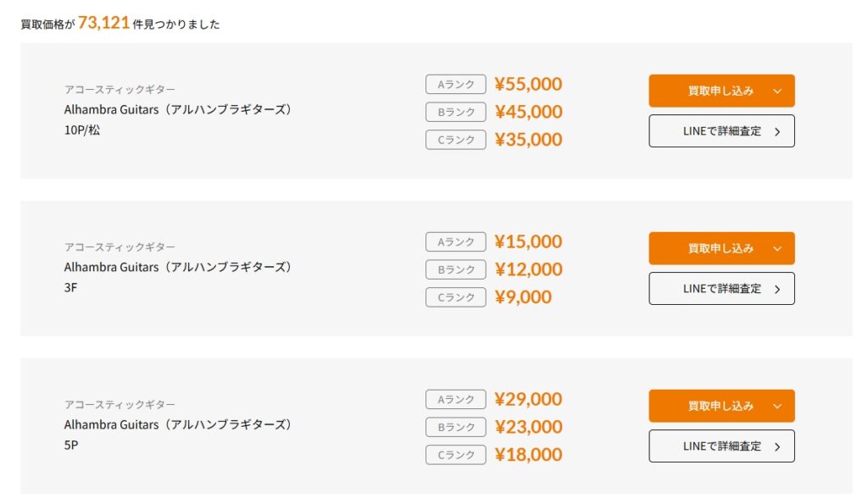868x504 pixels.
Task: Open the 買取申し込み dropdown for 3F
Action: pyautogui.click(x=721, y=248)
